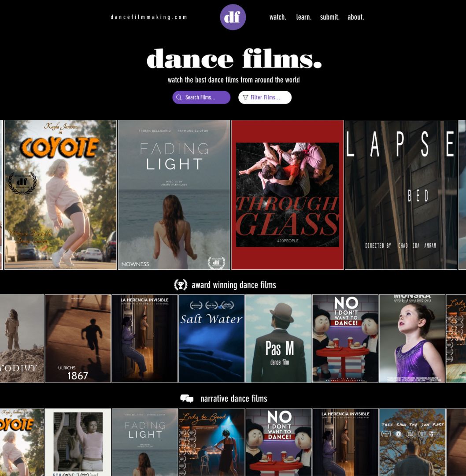Select the Lapse Bed film poster
The height and width of the screenshot is (476, 466).
click(401, 194)
